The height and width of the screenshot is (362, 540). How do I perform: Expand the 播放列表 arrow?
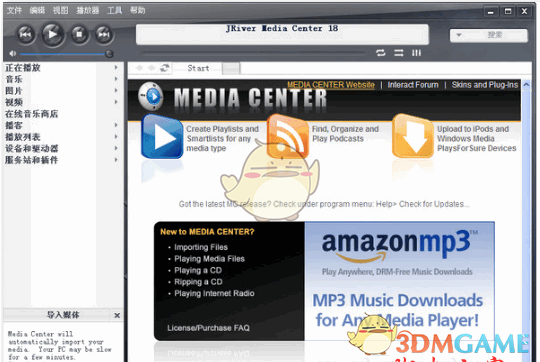[x=116, y=136]
